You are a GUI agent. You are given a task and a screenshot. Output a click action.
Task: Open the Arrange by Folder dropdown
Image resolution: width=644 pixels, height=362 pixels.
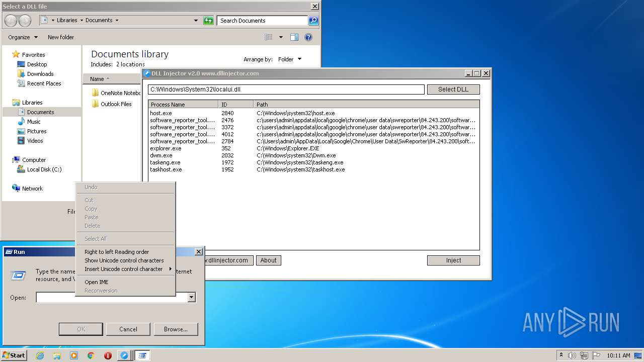(x=290, y=59)
